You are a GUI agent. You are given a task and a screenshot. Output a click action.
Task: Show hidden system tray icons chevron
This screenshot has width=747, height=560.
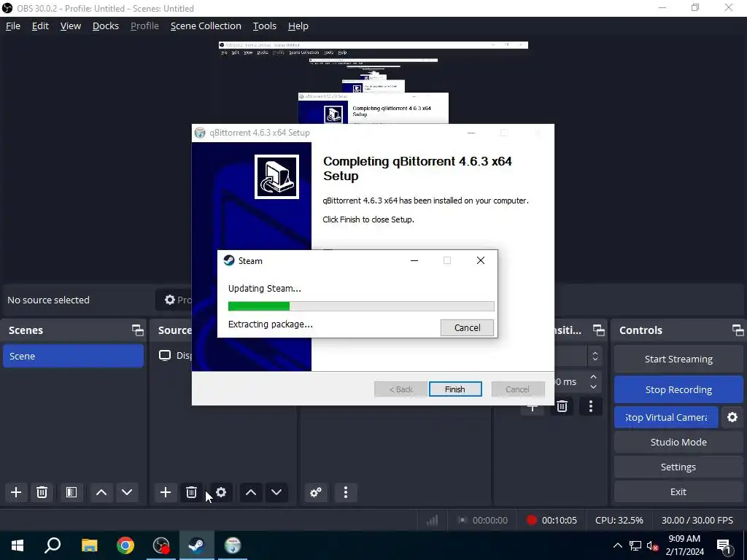pyautogui.click(x=617, y=545)
